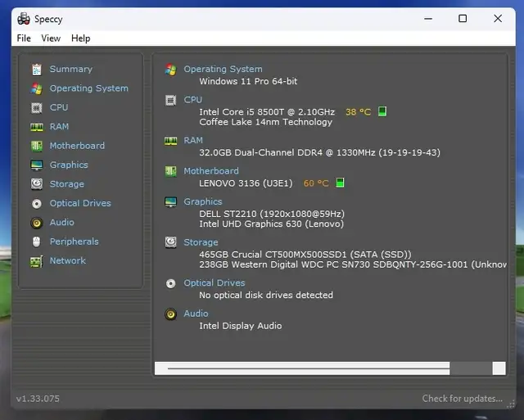This screenshot has height=420, width=524.
Task: View Network section in sidebar
Action: click(67, 260)
